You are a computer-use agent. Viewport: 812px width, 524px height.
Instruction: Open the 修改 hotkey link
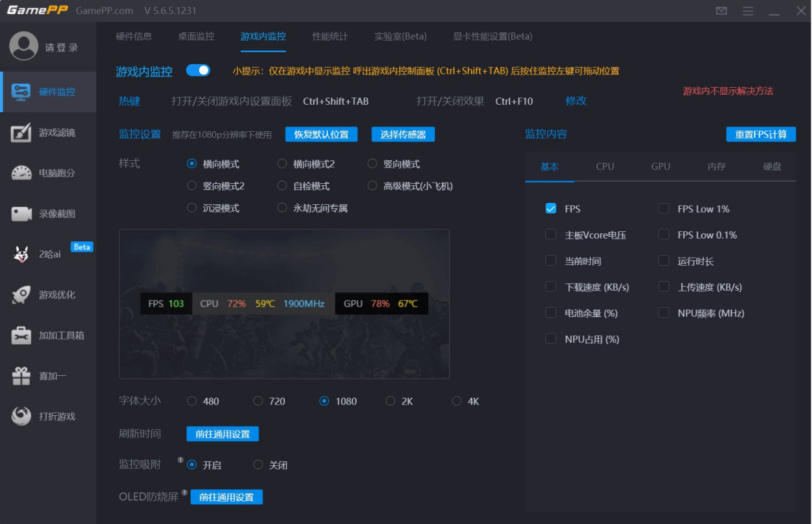[x=576, y=100]
